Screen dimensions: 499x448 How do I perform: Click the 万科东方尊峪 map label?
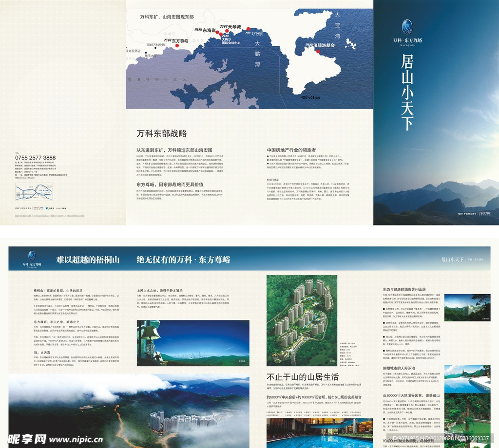coord(176,41)
